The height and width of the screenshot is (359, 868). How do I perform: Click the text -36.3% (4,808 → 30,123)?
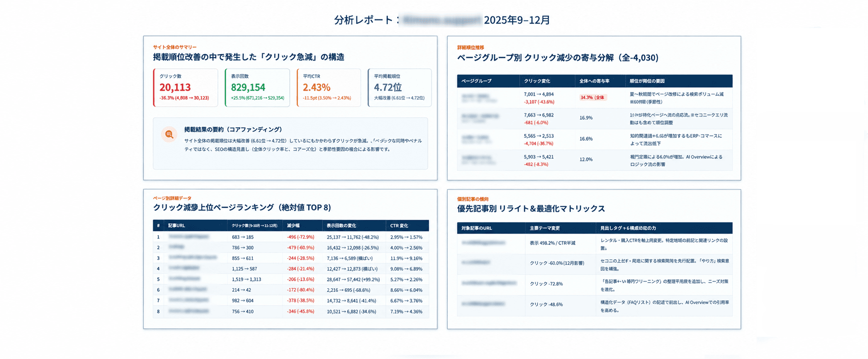(184, 98)
